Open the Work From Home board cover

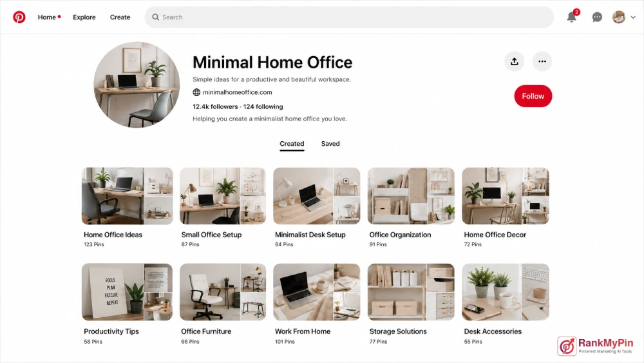click(x=317, y=292)
